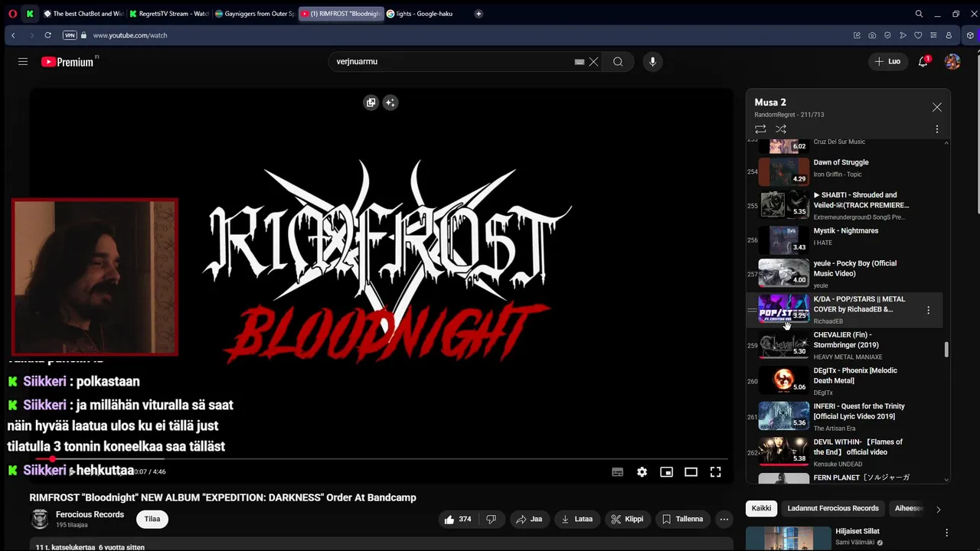This screenshot has width=980, height=551.
Task: Play Dawn of Struggle from playlist
Action: (x=844, y=171)
